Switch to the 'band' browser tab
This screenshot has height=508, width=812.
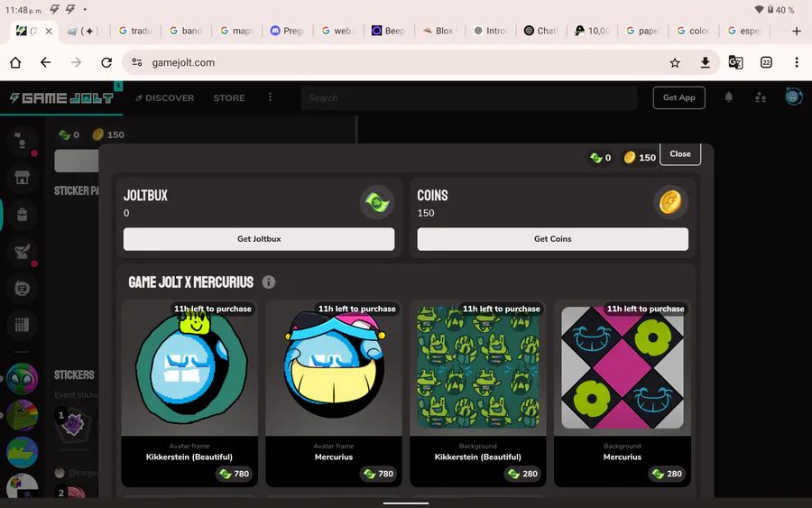coord(187,31)
